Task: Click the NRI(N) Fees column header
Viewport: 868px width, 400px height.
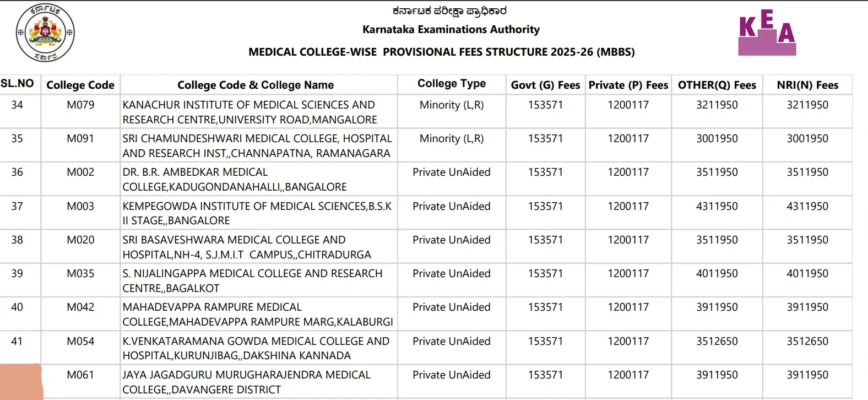Action: click(x=807, y=85)
